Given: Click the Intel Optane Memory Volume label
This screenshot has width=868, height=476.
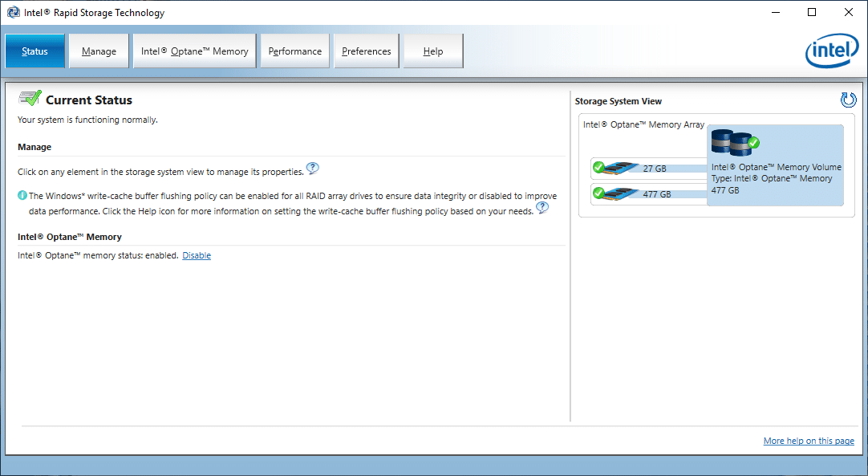Looking at the screenshot, I should point(776,167).
